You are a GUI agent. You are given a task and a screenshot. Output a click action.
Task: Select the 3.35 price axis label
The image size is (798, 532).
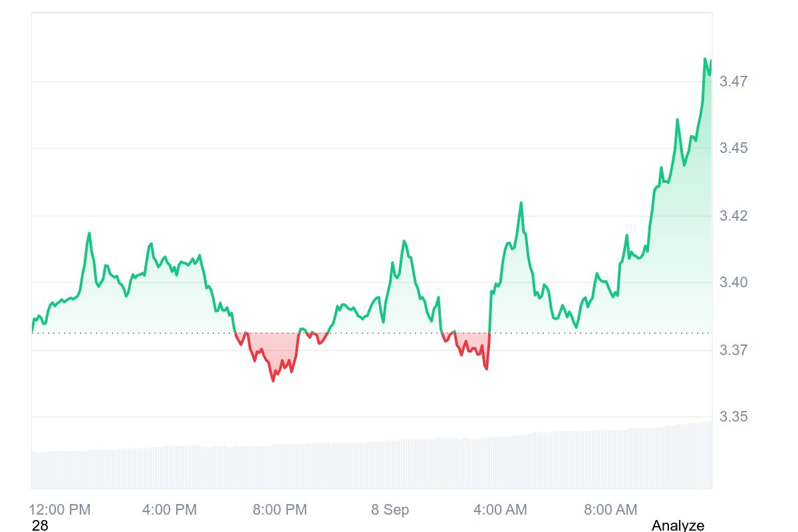(x=733, y=417)
